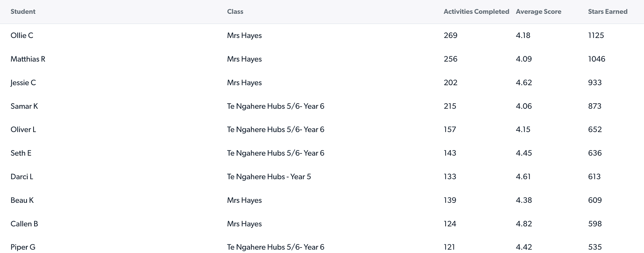Open student Ollie C
This screenshot has width=644, height=253.
click(x=22, y=35)
